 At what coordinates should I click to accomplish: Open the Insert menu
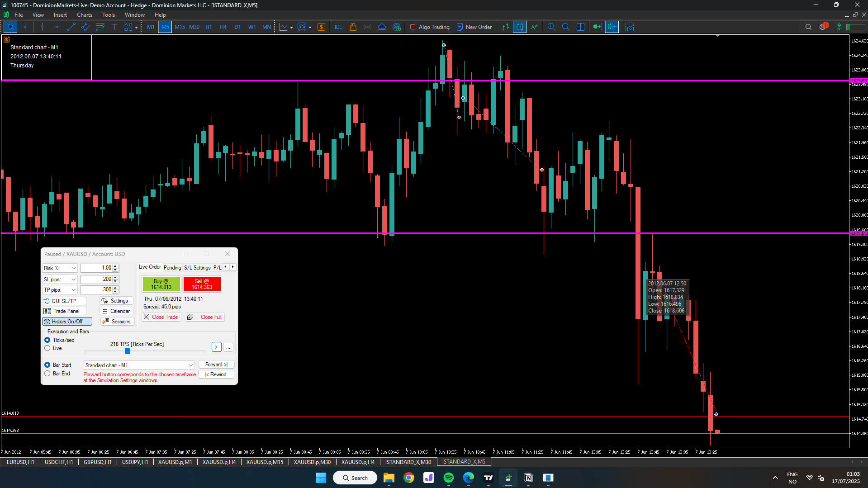tap(60, 15)
